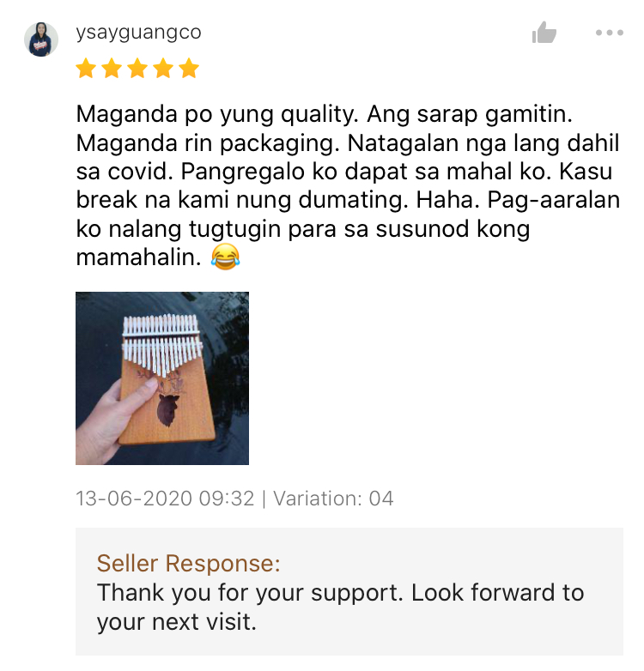Click the review line 'Maganda po yung quality'
This screenshot has height=671, width=644.
217,115
